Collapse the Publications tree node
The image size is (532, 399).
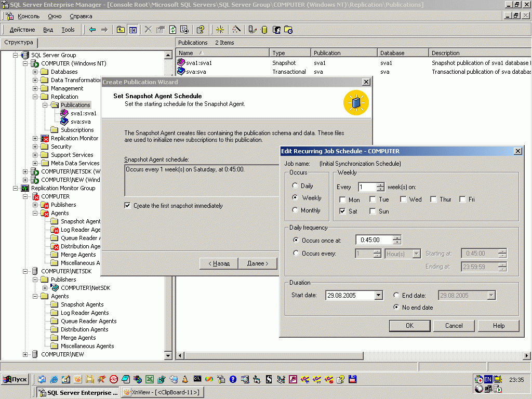pyautogui.click(x=45, y=105)
